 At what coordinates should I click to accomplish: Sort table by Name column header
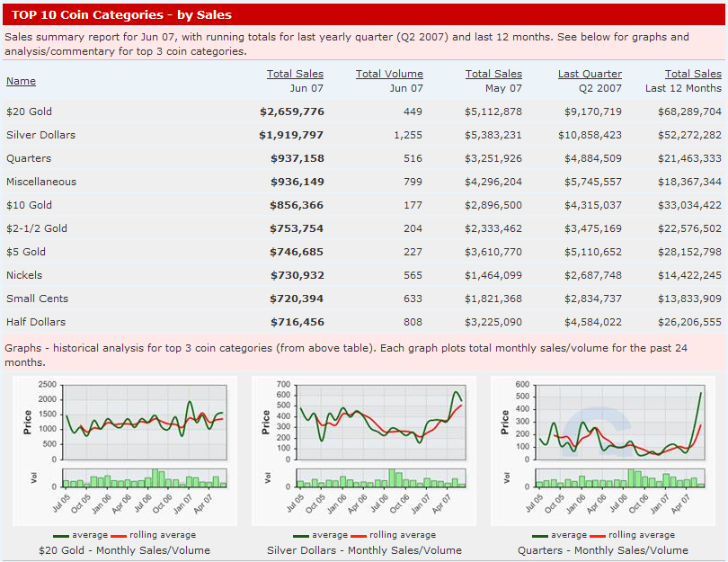click(21, 81)
